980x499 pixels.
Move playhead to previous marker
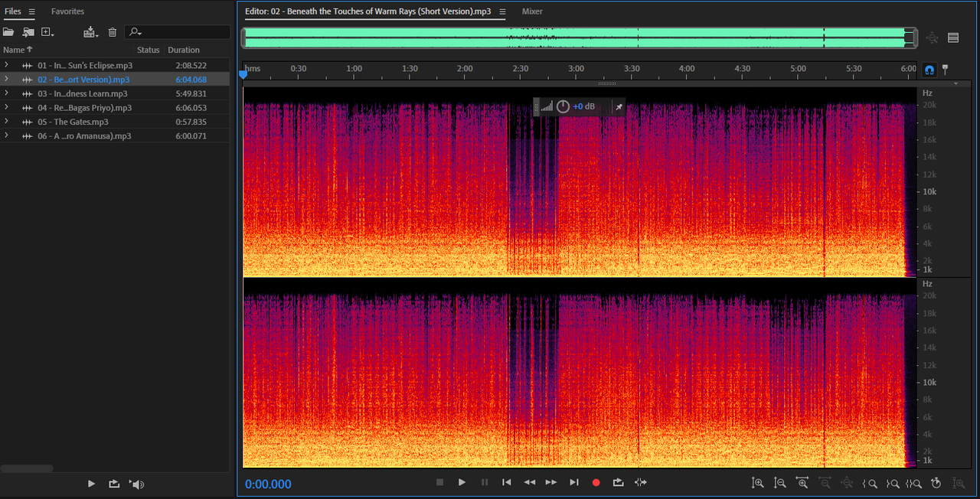[506, 482]
